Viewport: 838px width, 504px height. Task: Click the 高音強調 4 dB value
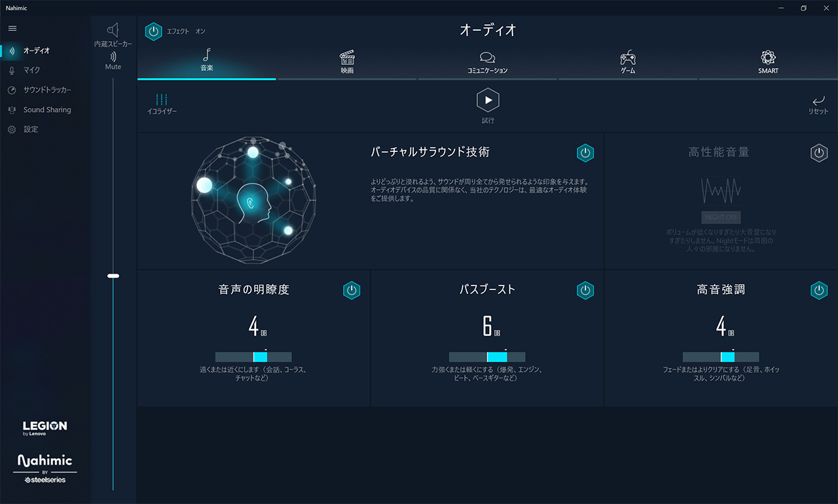pyautogui.click(x=725, y=327)
